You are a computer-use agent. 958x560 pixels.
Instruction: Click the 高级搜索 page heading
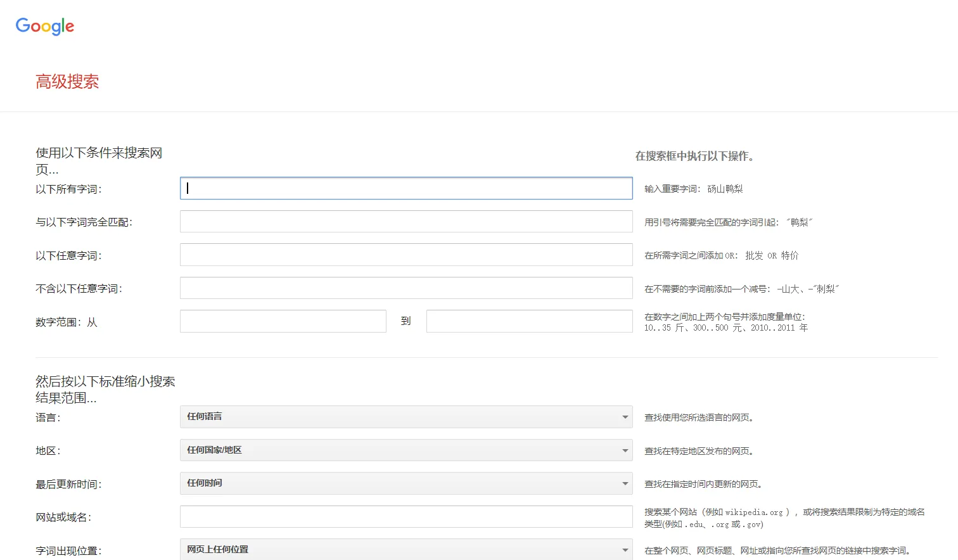click(x=67, y=82)
